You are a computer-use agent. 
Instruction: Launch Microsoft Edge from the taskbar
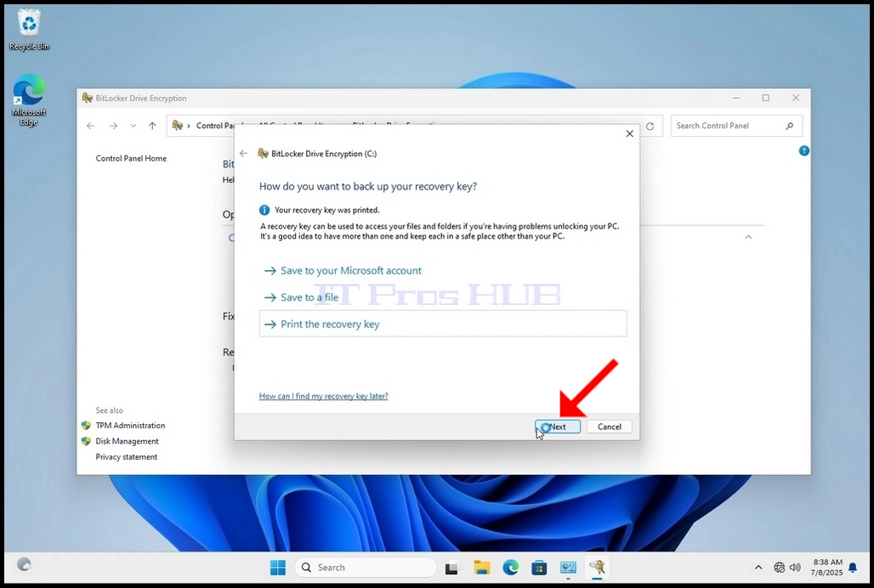pos(511,568)
